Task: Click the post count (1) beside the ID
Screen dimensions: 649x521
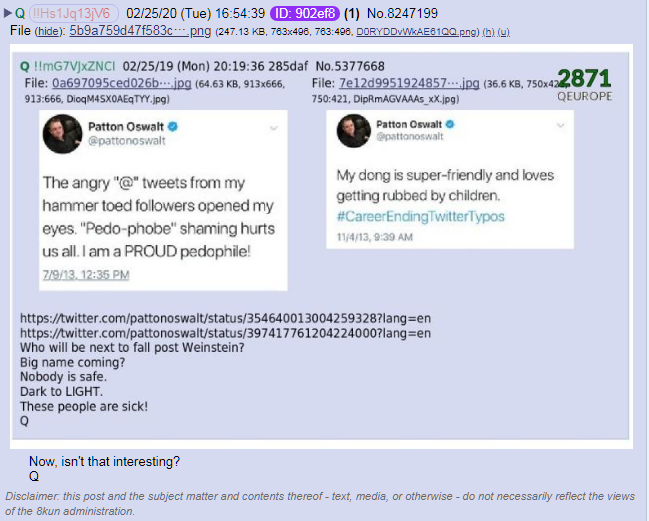Action: coord(352,13)
